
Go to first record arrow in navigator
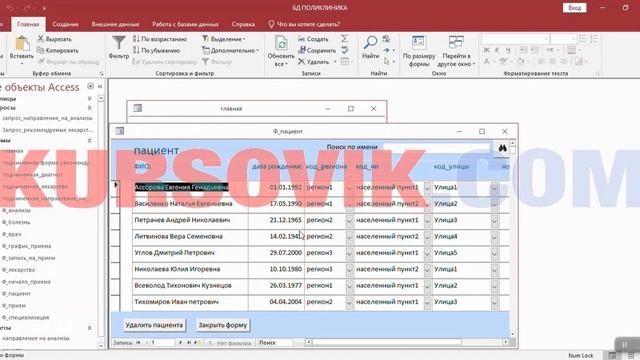point(138,342)
